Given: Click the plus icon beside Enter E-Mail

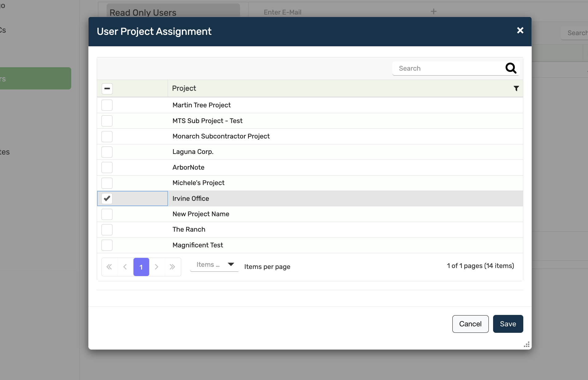Looking at the screenshot, I should (434, 12).
